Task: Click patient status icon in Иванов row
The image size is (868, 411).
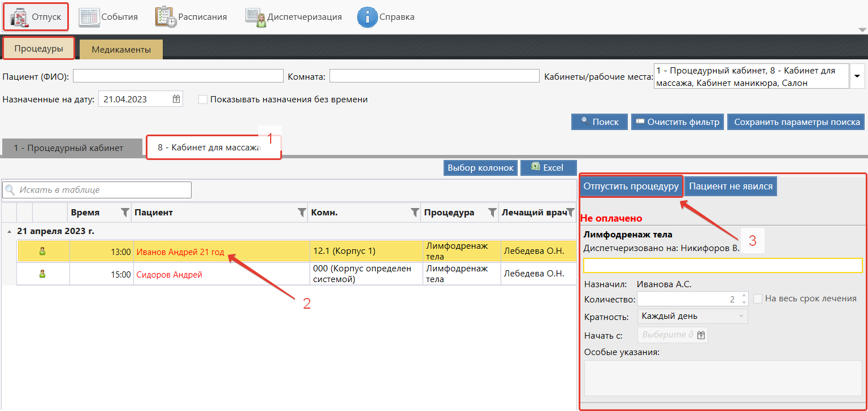Action: 42,252
